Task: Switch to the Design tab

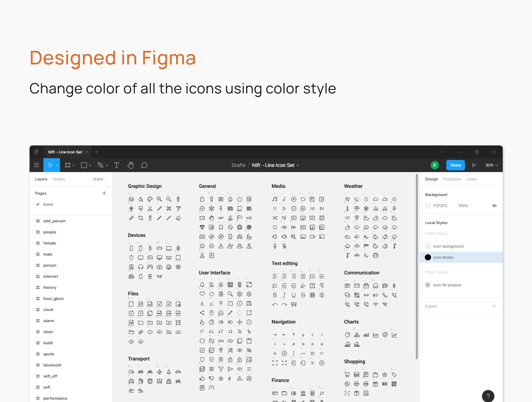Action: coord(431,179)
